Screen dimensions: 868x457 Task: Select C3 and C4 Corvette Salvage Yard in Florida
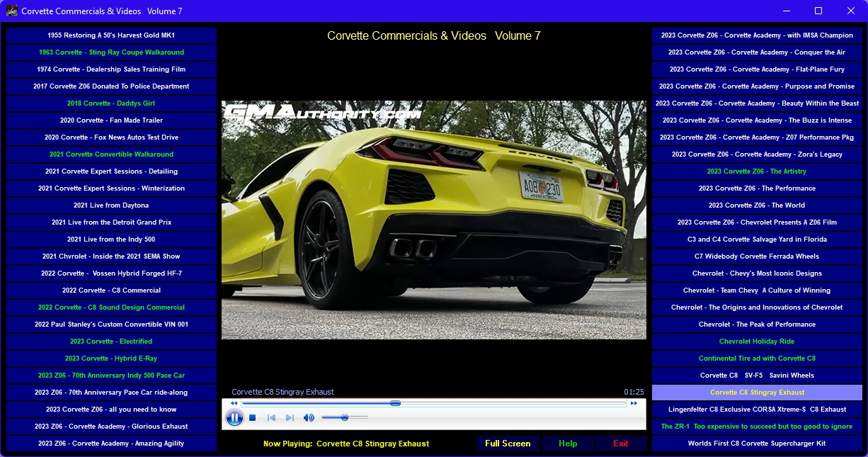757,239
